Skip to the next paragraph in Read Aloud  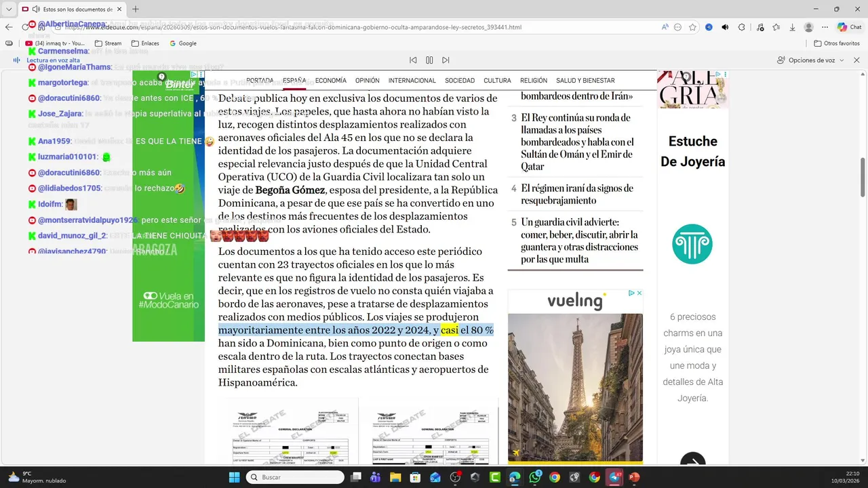click(x=446, y=60)
